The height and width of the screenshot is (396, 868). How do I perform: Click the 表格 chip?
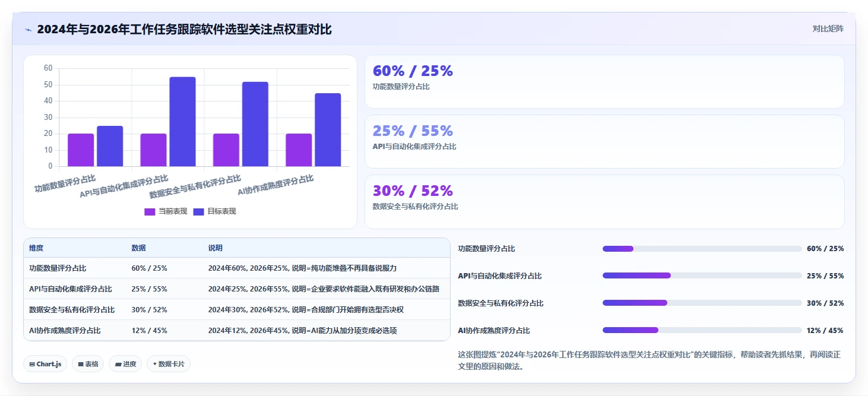(x=88, y=364)
